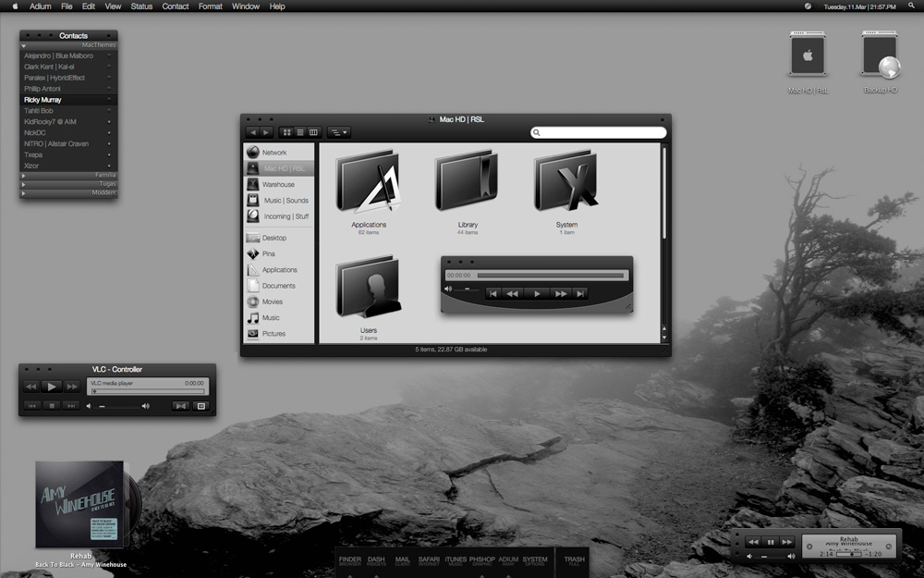This screenshot has width=924, height=578.
Task: Toggle VLC fullscreen button
Action: (181, 406)
